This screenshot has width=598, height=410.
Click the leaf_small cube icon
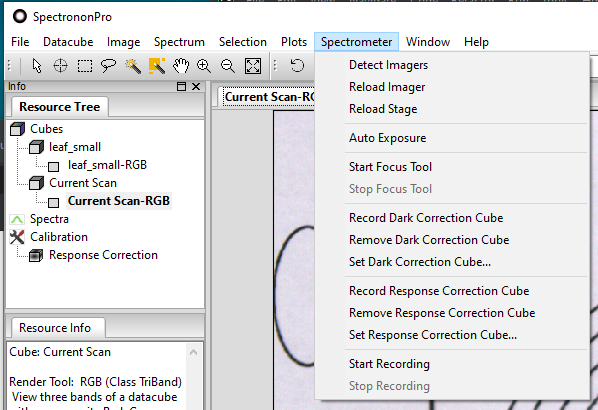click(x=36, y=147)
